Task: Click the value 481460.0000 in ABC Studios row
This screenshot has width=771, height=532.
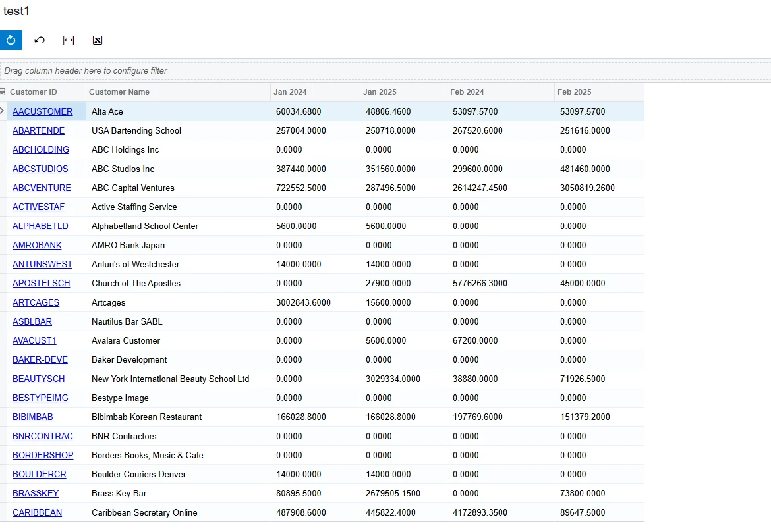Action: click(x=585, y=169)
